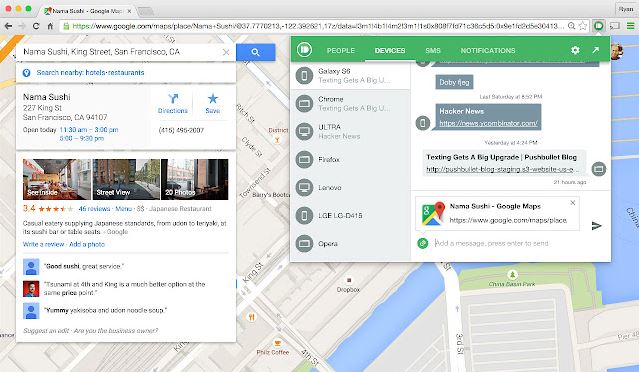Viewport: 639px width, 372px height.
Task: Click the China Basin Park map marker
Action: [x=512, y=274]
